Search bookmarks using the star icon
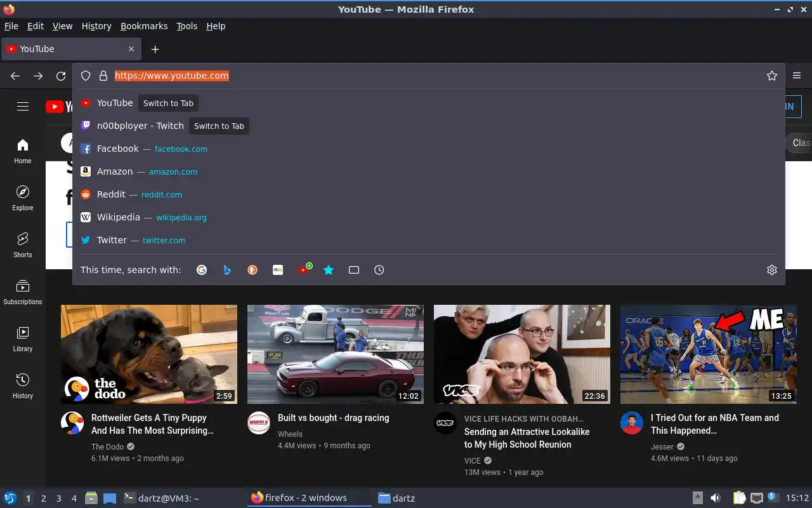812x508 pixels. point(329,270)
